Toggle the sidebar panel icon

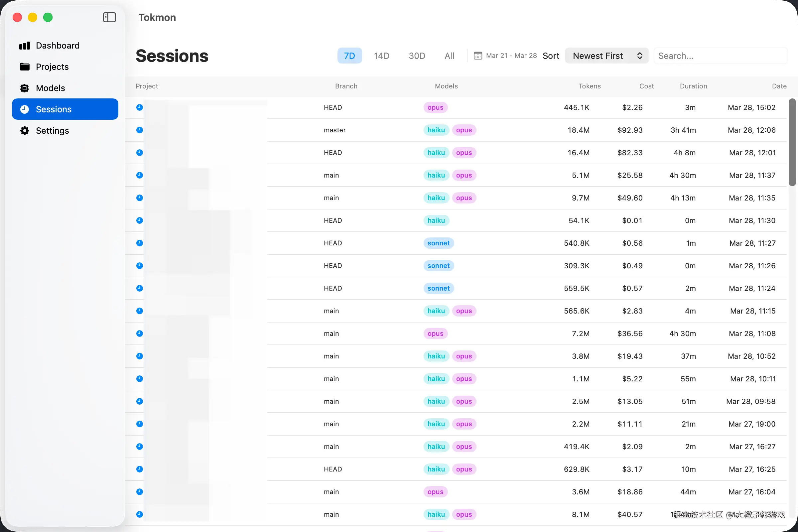109,17
